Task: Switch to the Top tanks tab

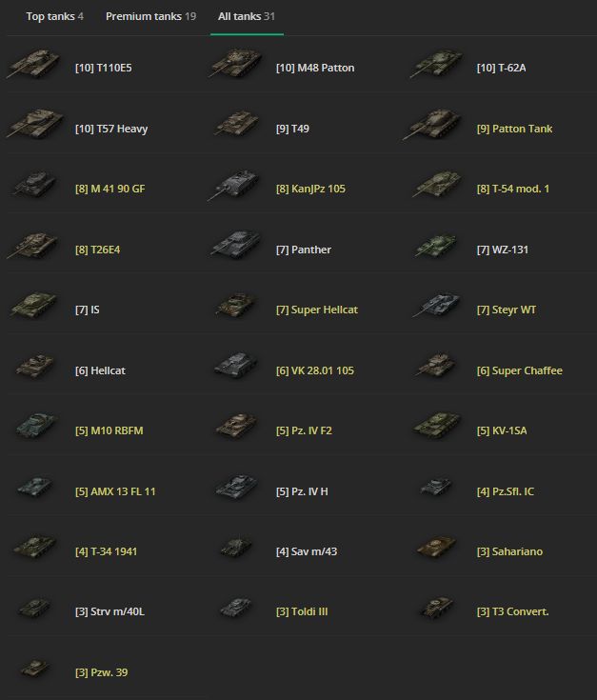Action: (x=55, y=16)
